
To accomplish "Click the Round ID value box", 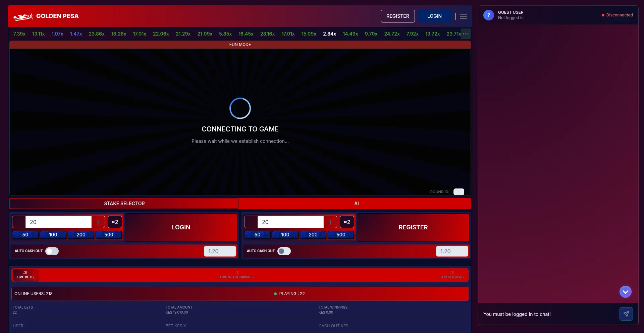I will tap(459, 192).
